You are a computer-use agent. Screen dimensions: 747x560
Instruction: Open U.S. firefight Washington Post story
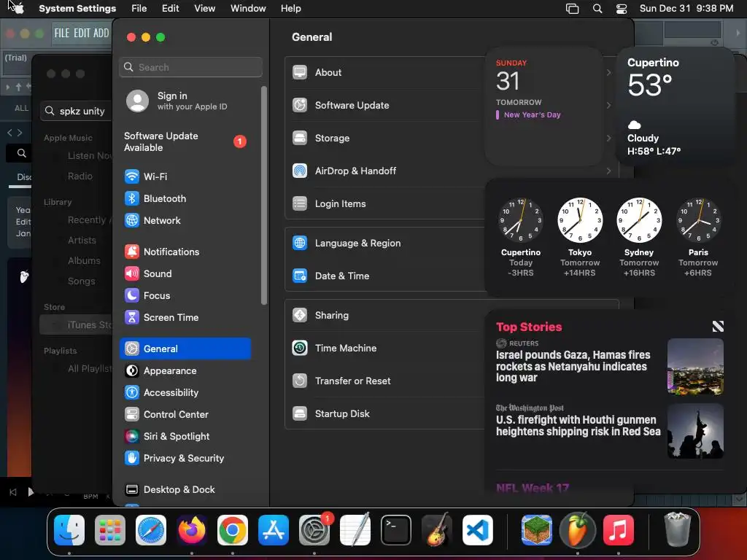[x=610, y=432]
